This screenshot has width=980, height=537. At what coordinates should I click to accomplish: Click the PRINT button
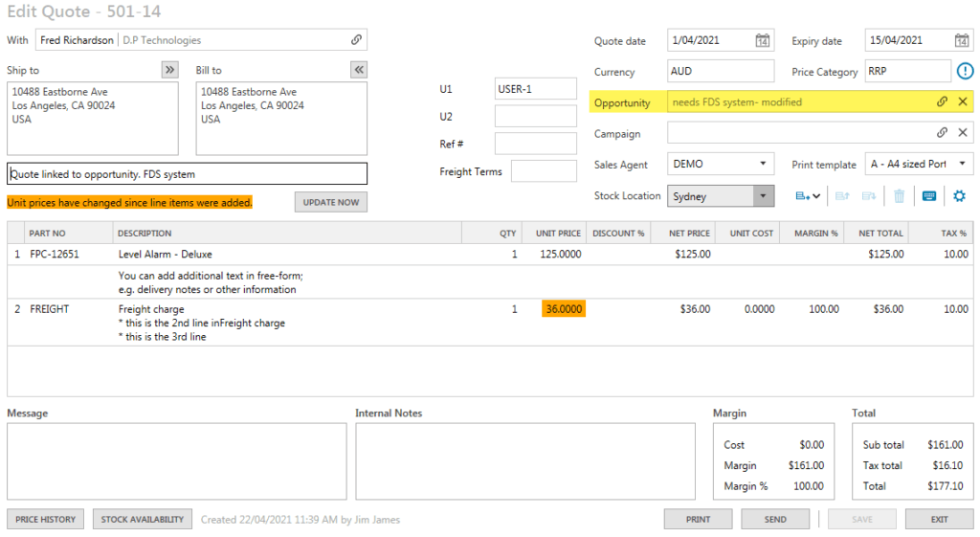point(698,519)
